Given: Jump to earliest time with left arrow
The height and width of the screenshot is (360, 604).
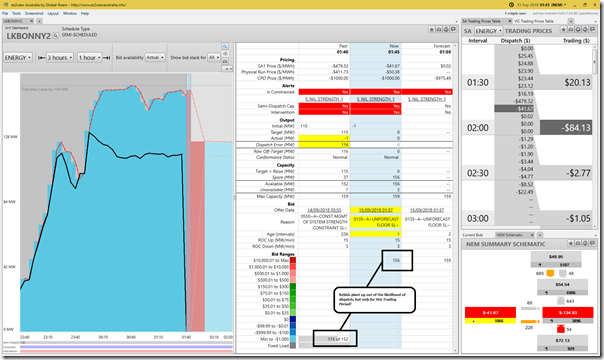Looking at the screenshot, I should click(41, 58).
